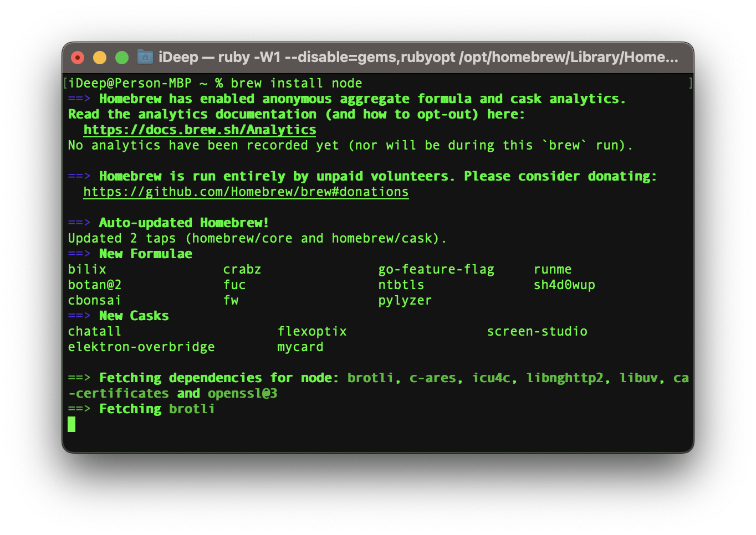Click the 'flexoptix' cask entry
The width and height of the screenshot is (756, 535).
[311, 332]
